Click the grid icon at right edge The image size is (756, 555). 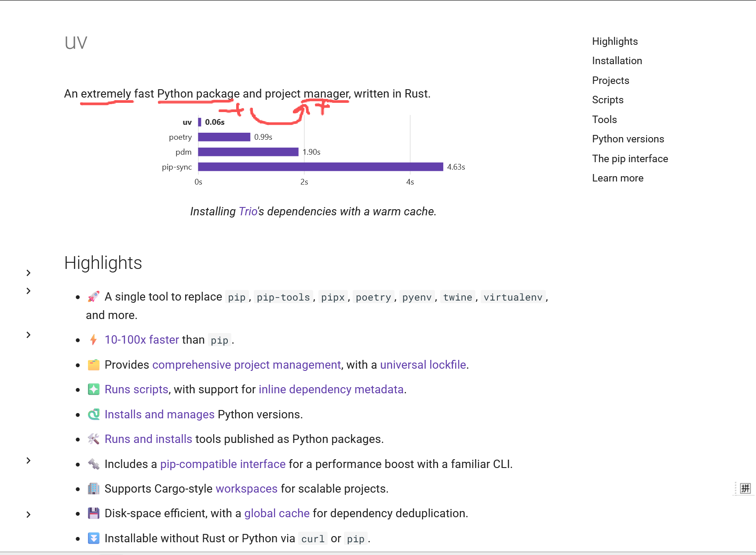(x=745, y=488)
